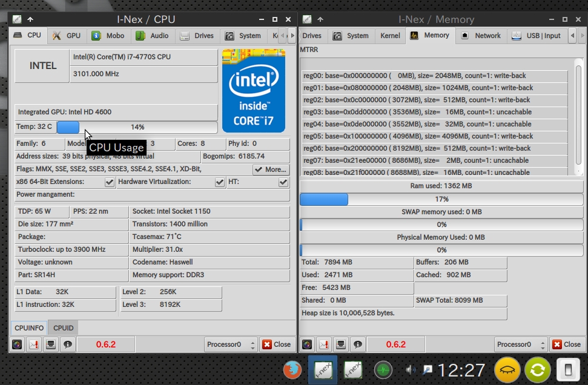Open Processor0 selector in Memory window
The width and height of the screenshot is (588, 385).
click(521, 344)
